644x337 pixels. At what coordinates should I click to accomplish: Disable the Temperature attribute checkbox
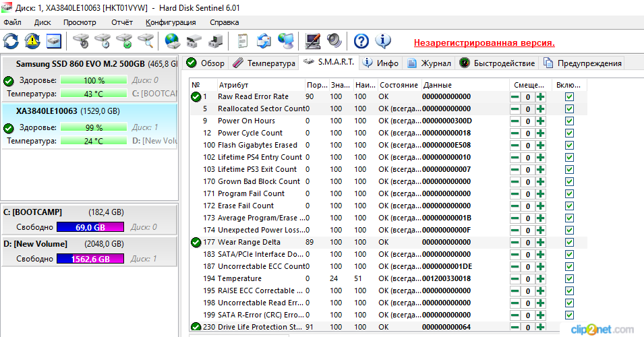(569, 279)
